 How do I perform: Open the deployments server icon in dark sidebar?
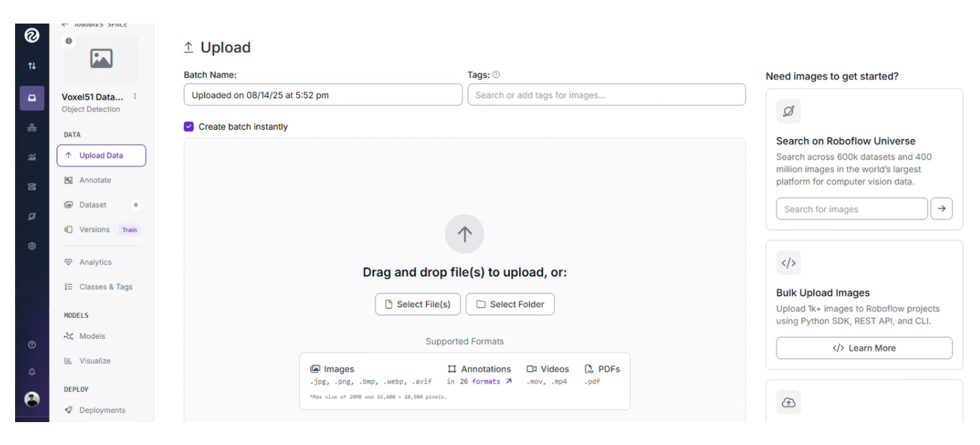31,187
